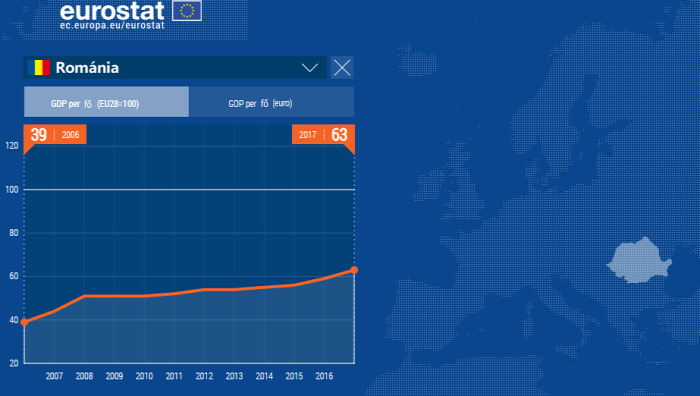Click the 2015 x-axis year label
Viewport: 700px width, 396px height.
[294, 376]
